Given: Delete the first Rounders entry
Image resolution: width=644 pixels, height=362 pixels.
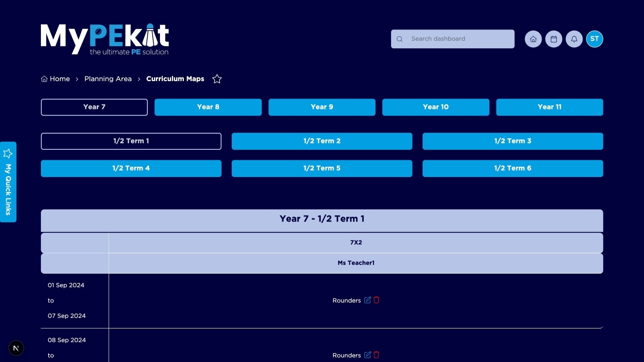Looking at the screenshot, I should (376, 300).
